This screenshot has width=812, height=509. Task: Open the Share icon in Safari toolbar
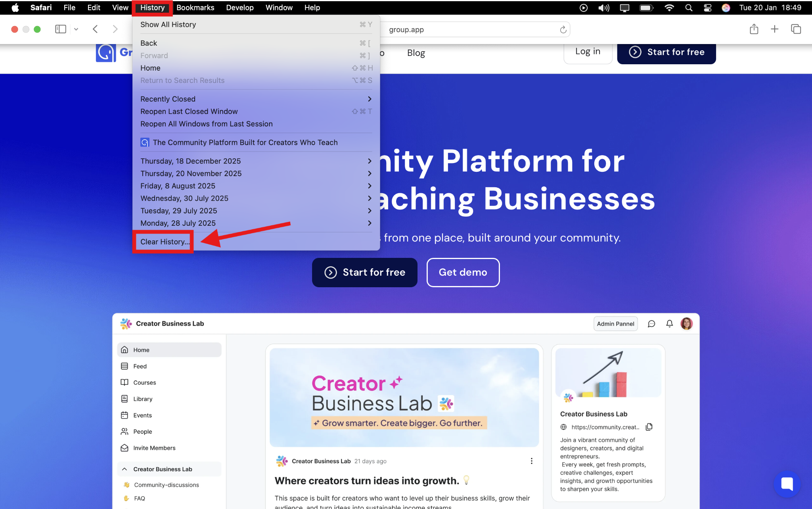(x=754, y=29)
